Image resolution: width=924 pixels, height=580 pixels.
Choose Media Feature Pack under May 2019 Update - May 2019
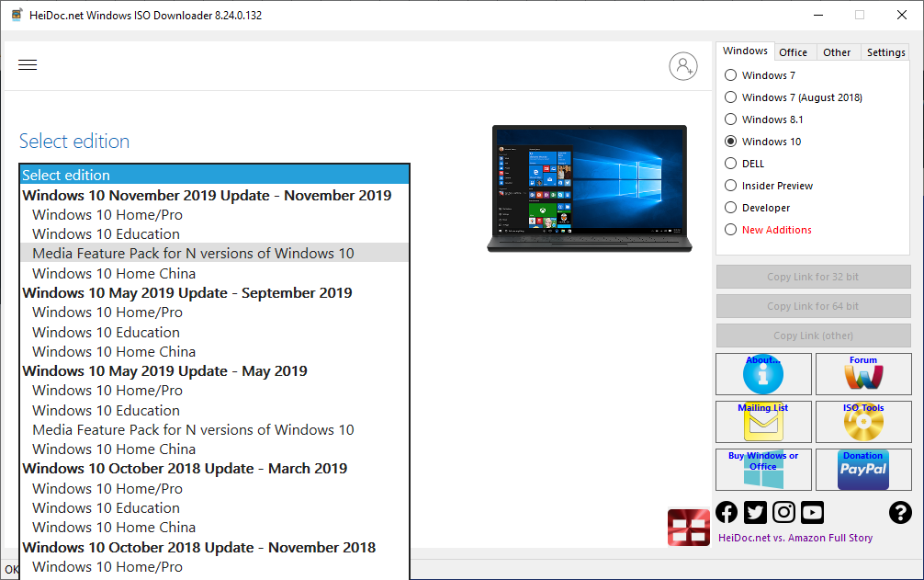(215, 429)
